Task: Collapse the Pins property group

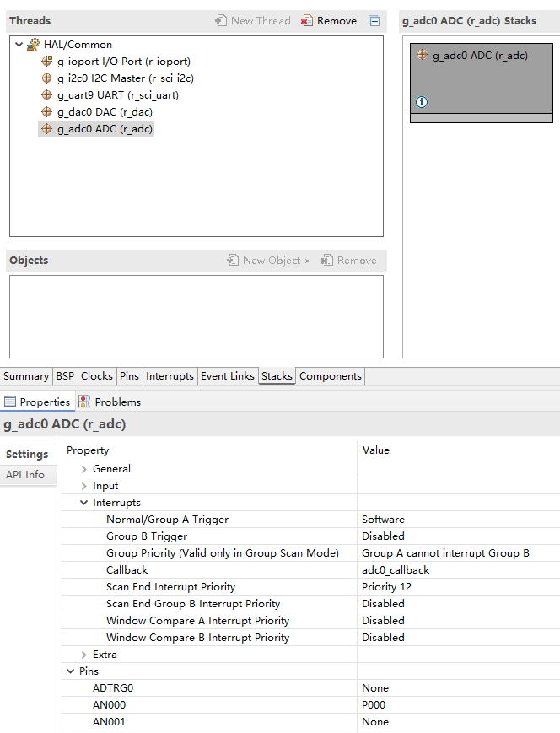Action: tap(70, 671)
